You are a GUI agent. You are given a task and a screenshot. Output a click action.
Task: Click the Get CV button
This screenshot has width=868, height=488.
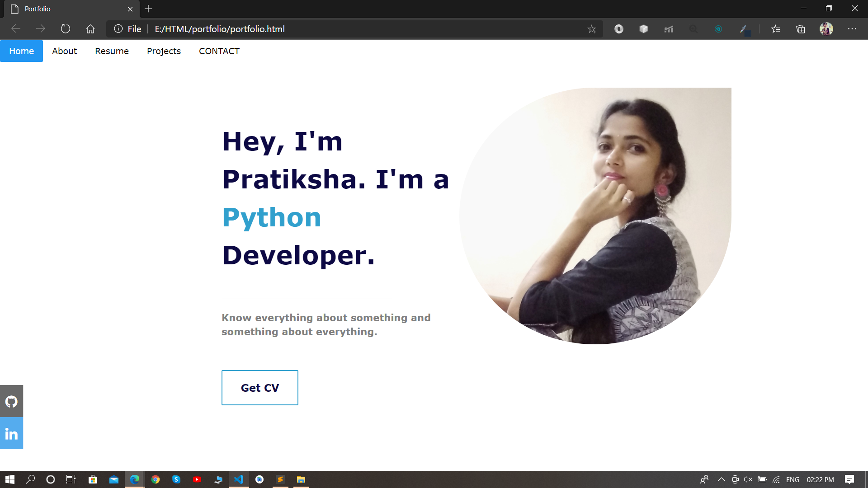pyautogui.click(x=259, y=387)
